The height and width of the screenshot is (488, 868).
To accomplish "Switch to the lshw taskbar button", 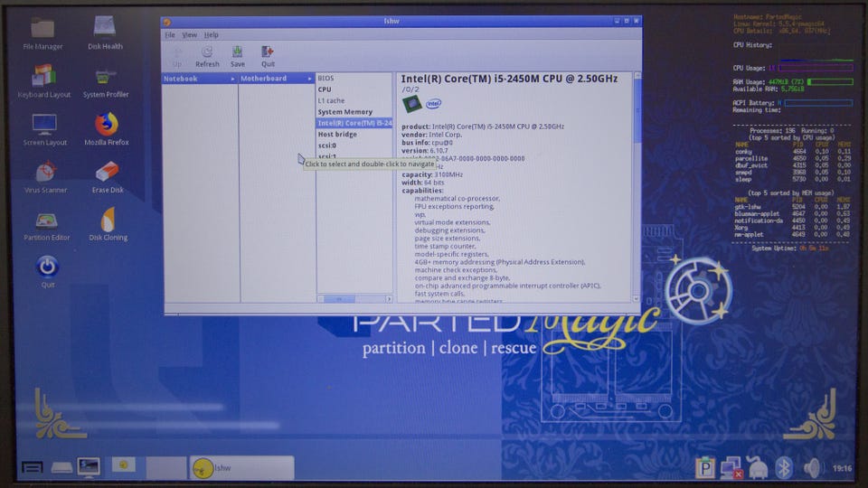I will (x=242, y=467).
